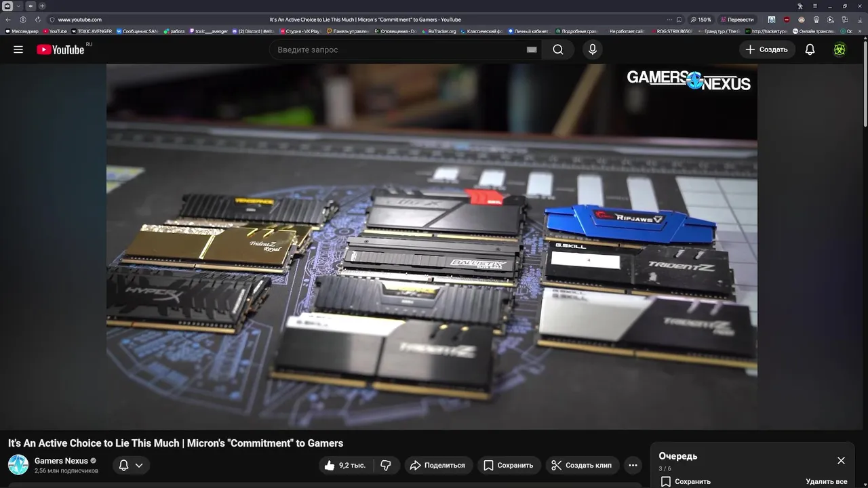Image resolution: width=868 pixels, height=488 pixels.
Task: Open the more actions three-dot menu
Action: [x=633, y=465]
